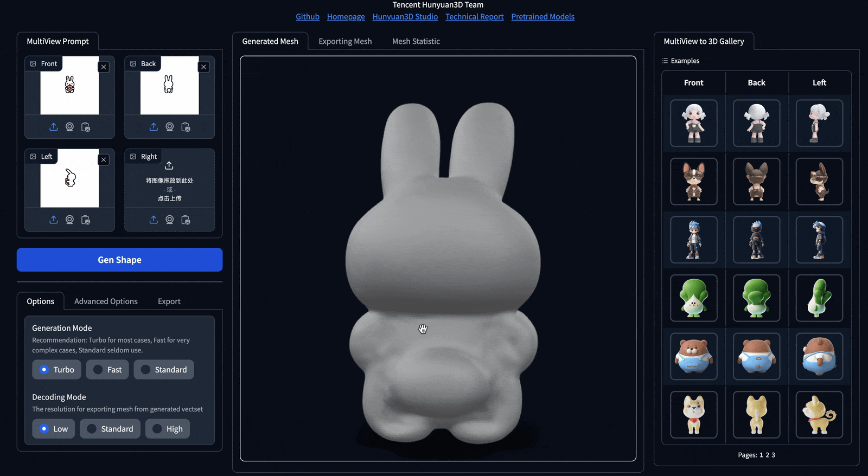Remove the Front image with X

(104, 67)
